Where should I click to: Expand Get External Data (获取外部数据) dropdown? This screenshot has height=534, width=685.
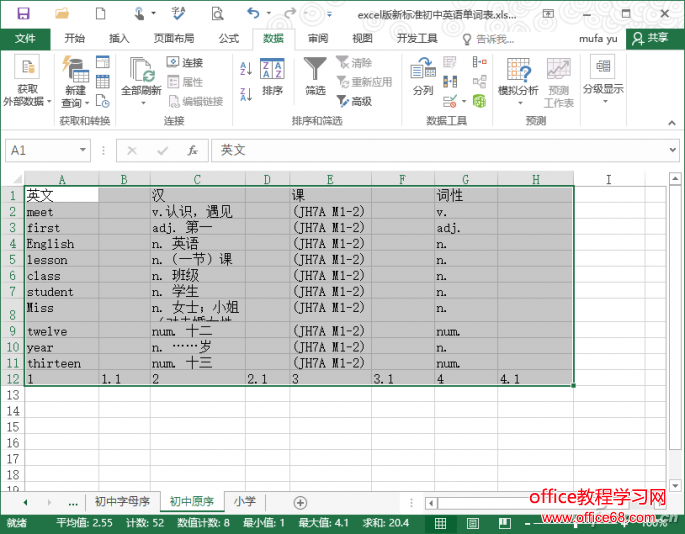tap(49, 101)
